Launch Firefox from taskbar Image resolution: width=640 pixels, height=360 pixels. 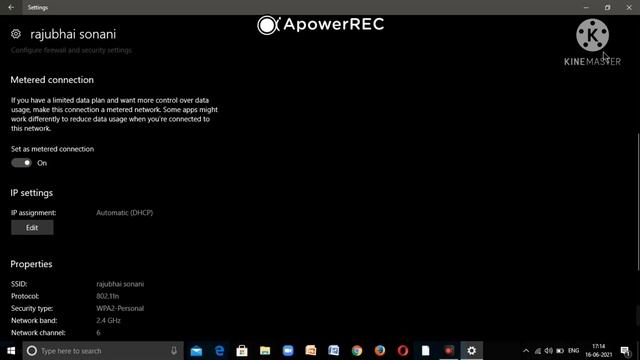(x=380, y=351)
